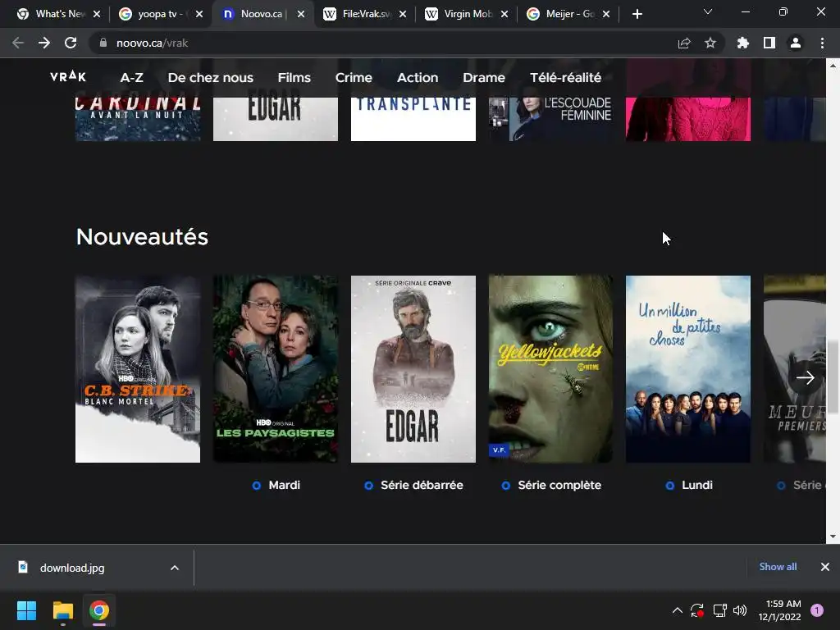Close the Noovo.ca tab
Viewport: 840px width, 630px height.
point(301,14)
